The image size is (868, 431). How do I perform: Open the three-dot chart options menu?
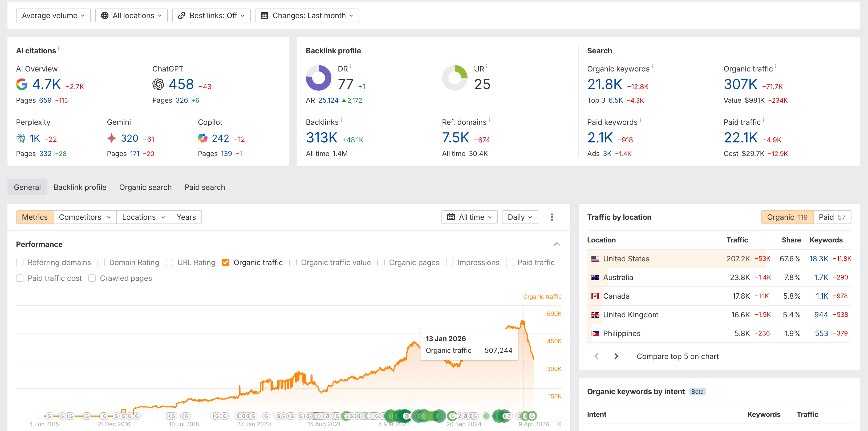[x=551, y=217]
